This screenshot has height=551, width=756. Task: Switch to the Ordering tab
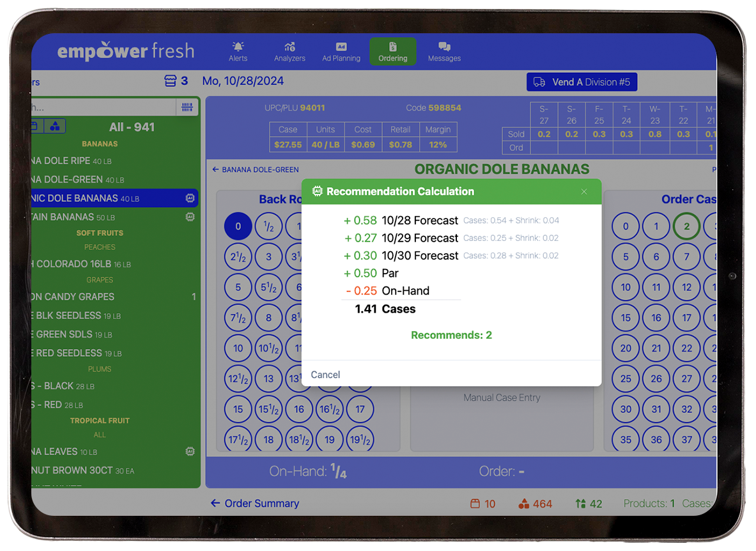point(393,51)
